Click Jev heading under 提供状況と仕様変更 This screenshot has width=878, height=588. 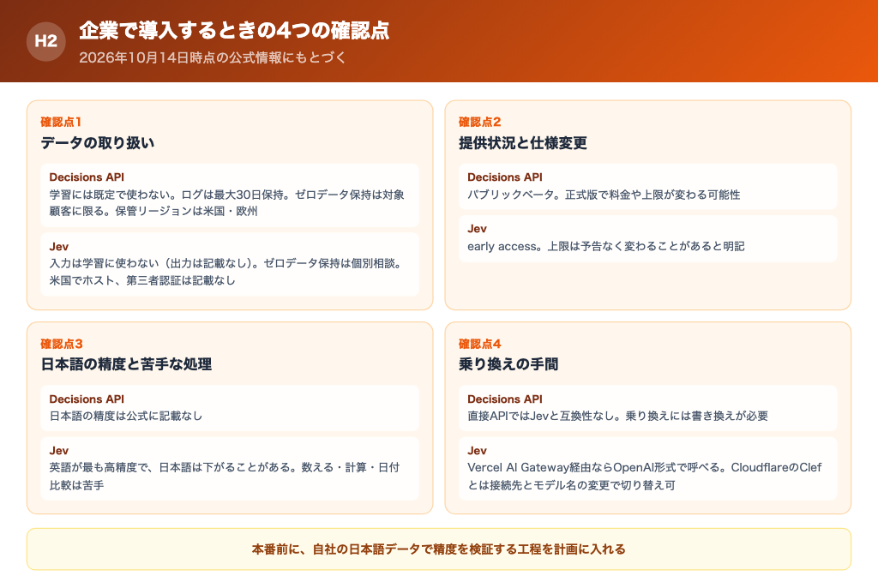[477, 229]
